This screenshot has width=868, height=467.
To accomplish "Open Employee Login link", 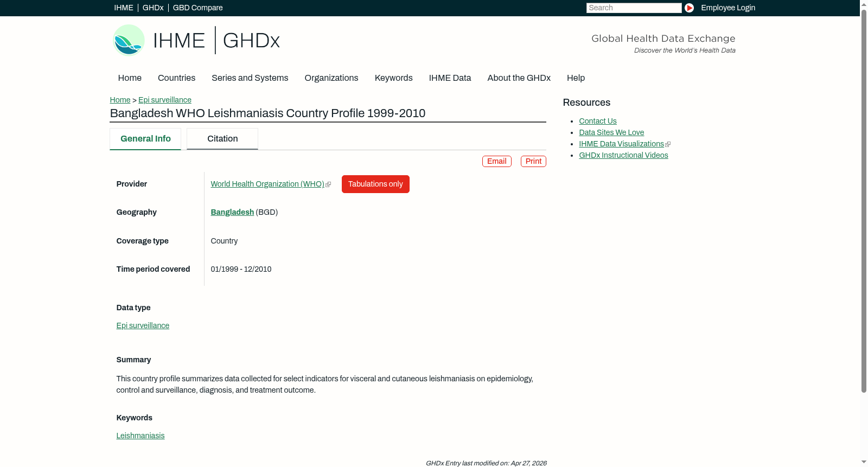I will (x=728, y=8).
